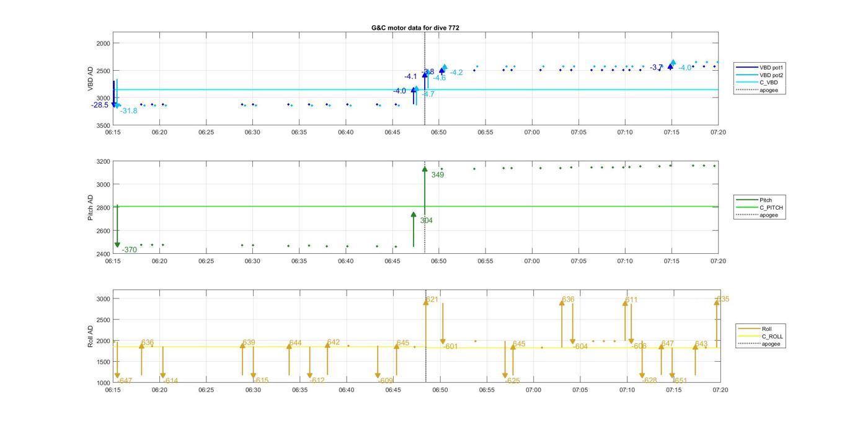Image resolution: width=868 pixels, height=430 pixels.
Task: Click the '349' pitch data label
Action: 438,174
